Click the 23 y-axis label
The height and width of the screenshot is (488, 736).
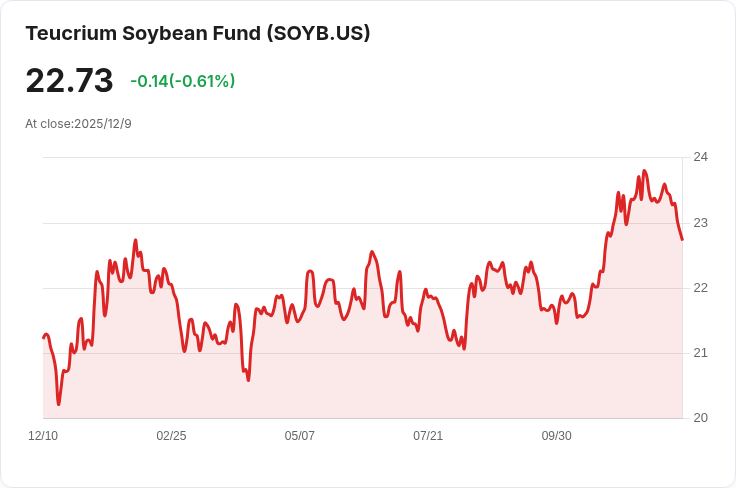click(x=700, y=223)
